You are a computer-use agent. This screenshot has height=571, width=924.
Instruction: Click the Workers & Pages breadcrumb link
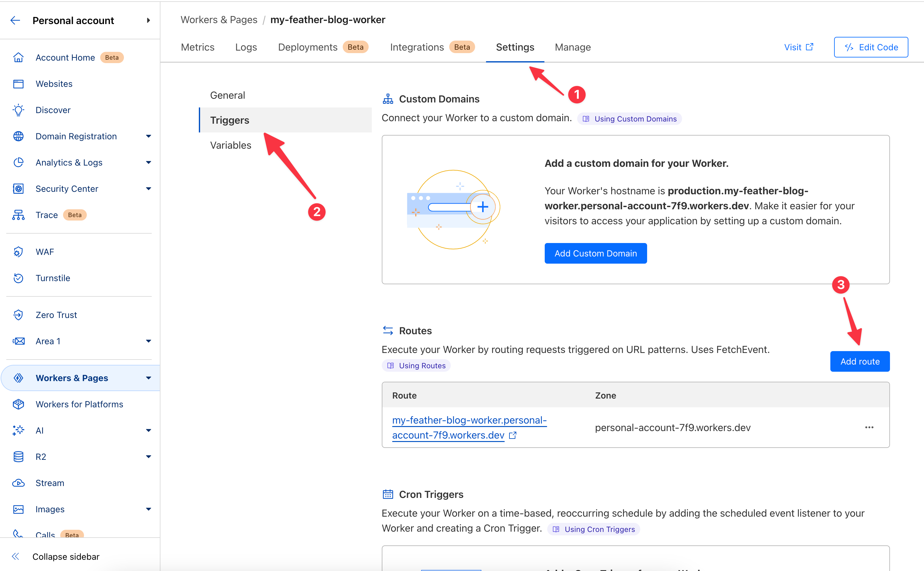pyautogui.click(x=219, y=20)
